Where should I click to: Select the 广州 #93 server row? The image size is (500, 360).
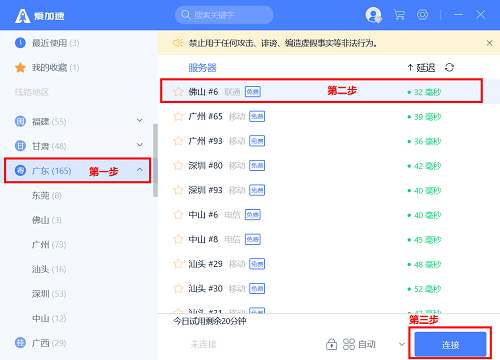[329, 141]
